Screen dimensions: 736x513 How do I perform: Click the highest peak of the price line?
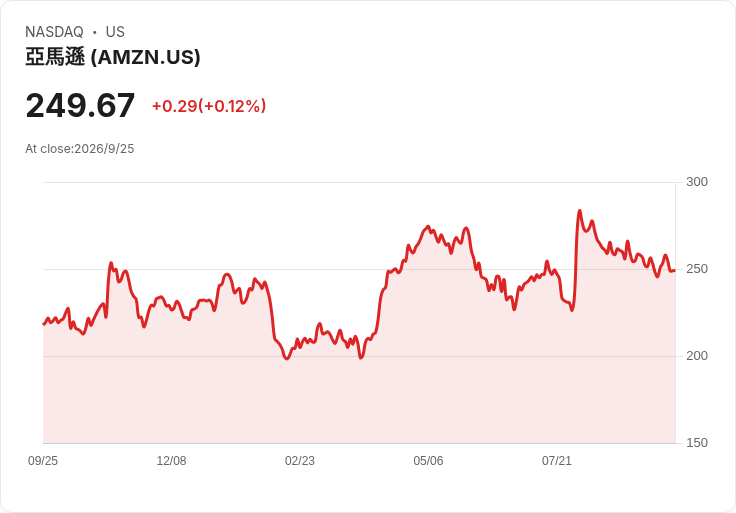point(580,211)
